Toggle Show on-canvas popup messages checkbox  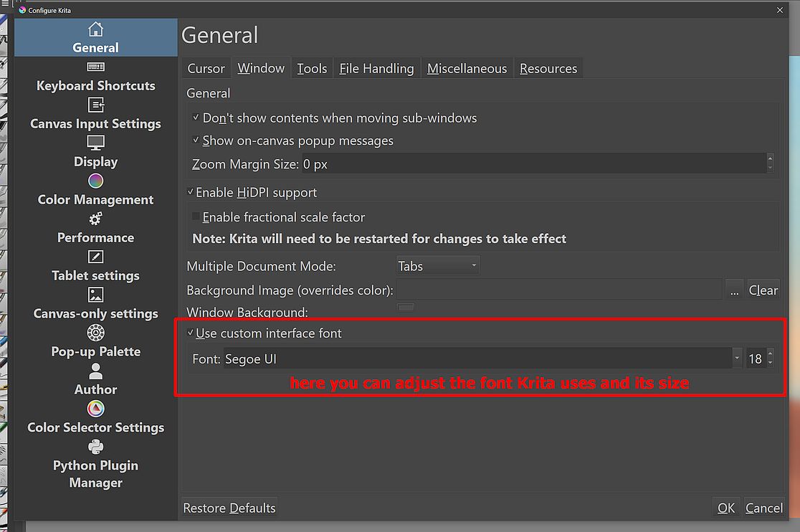pyautogui.click(x=196, y=140)
